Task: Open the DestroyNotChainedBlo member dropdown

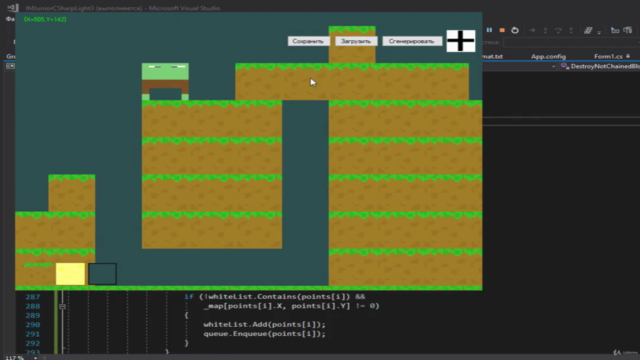Action: point(600,66)
